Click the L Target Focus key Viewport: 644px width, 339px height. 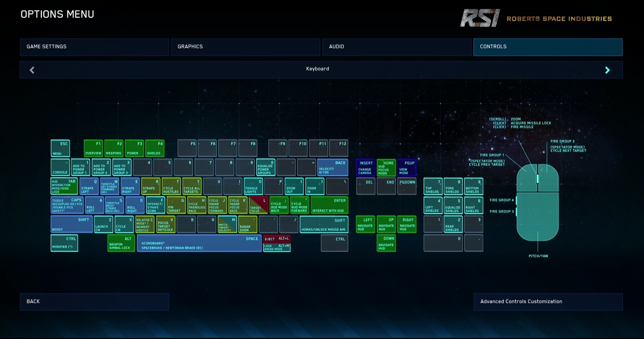259,205
